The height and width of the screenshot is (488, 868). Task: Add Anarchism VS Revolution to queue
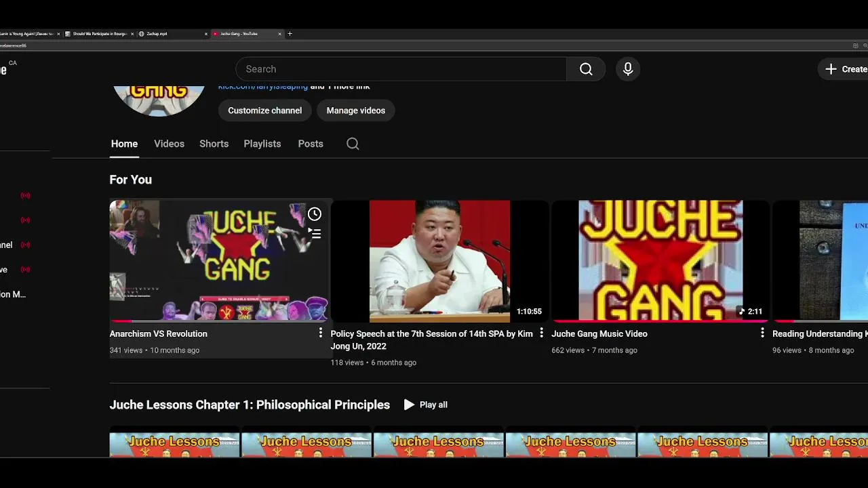pos(315,234)
